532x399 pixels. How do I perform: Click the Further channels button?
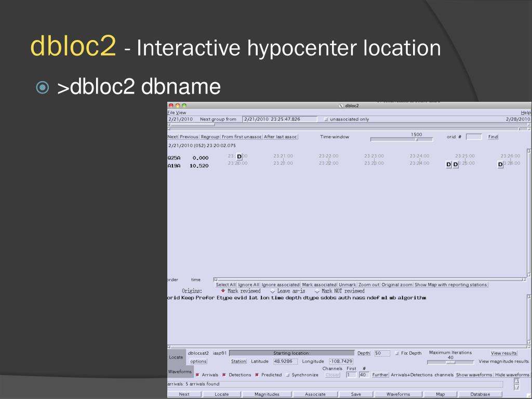(380, 375)
